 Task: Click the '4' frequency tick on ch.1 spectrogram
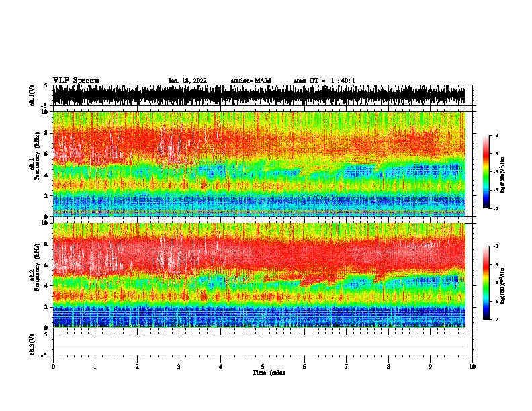(x=48, y=175)
